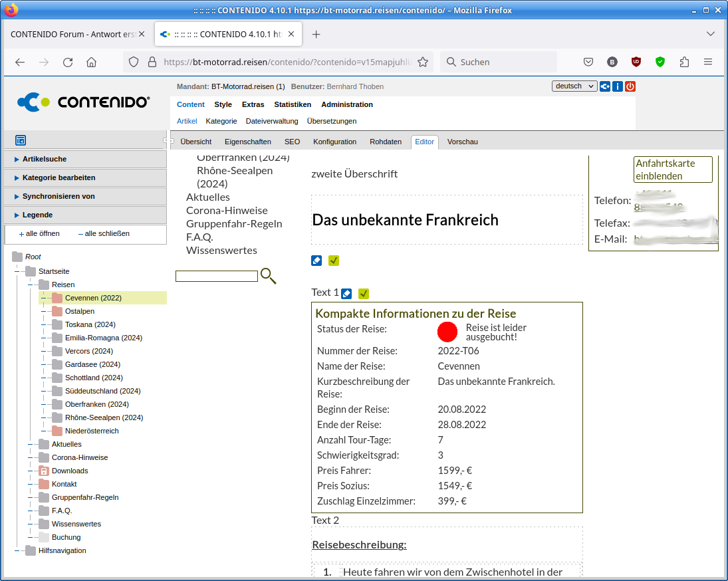Click 'Anfahrtskarte einblenden' button
Image resolution: width=728 pixels, height=581 pixels.
point(673,170)
